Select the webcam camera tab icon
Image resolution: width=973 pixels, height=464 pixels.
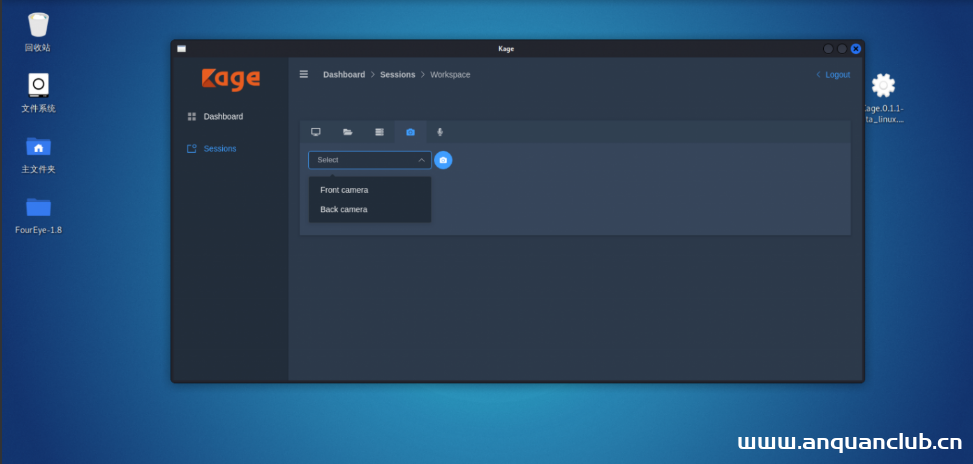point(410,132)
